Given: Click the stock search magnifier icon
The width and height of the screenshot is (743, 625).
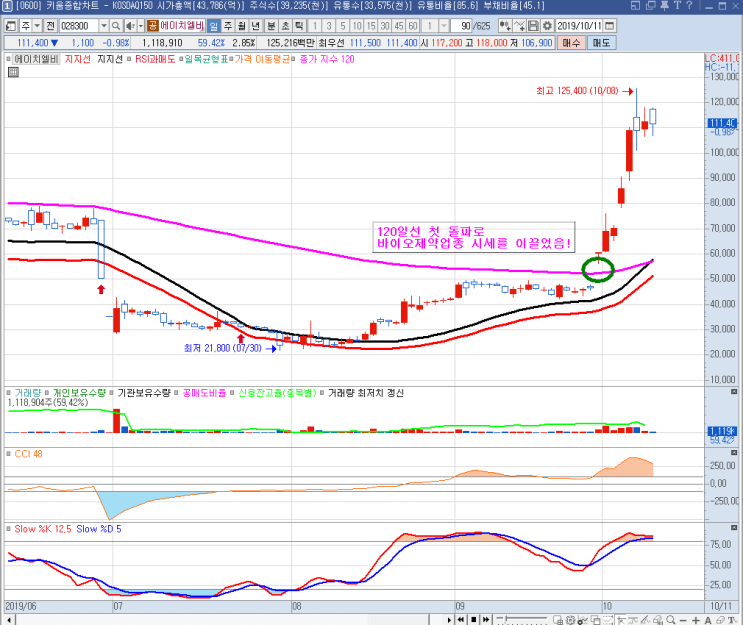Looking at the screenshot, I should point(116,26).
